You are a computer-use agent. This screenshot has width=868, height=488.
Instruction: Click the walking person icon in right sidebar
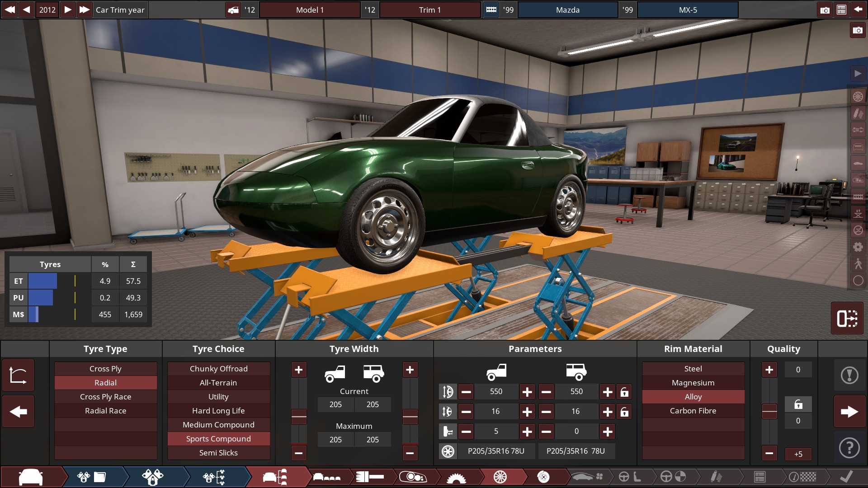tap(858, 263)
